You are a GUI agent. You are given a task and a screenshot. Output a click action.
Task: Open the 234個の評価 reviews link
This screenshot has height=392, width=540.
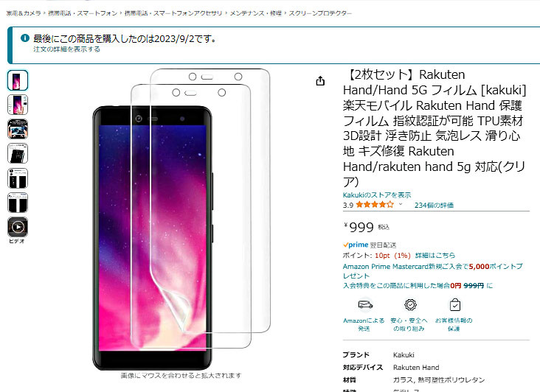[434, 206]
